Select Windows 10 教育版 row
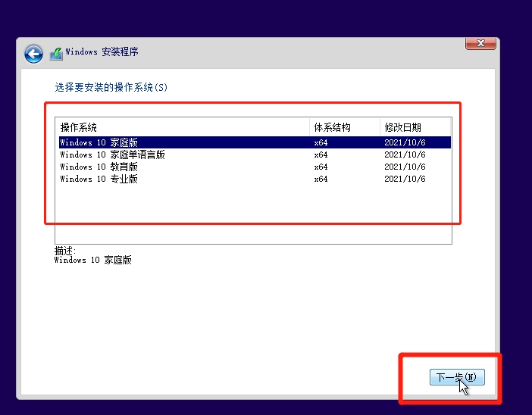The height and width of the screenshot is (415, 532). click(x=255, y=167)
